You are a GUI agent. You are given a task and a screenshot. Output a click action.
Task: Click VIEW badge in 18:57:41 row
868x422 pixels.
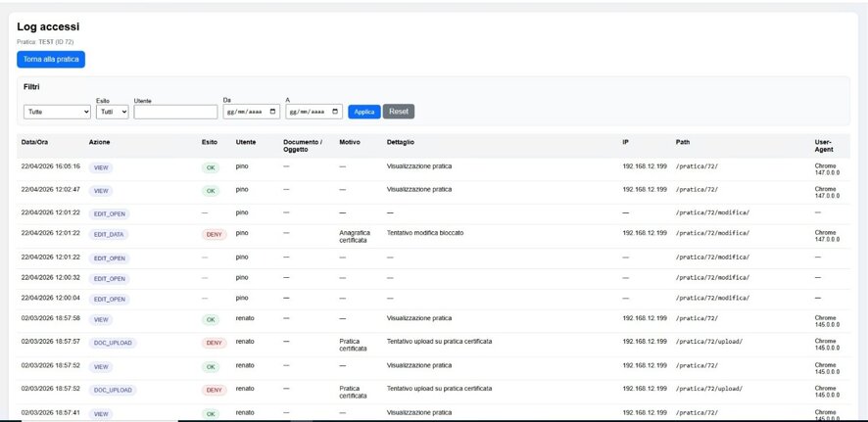coord(101,414)
